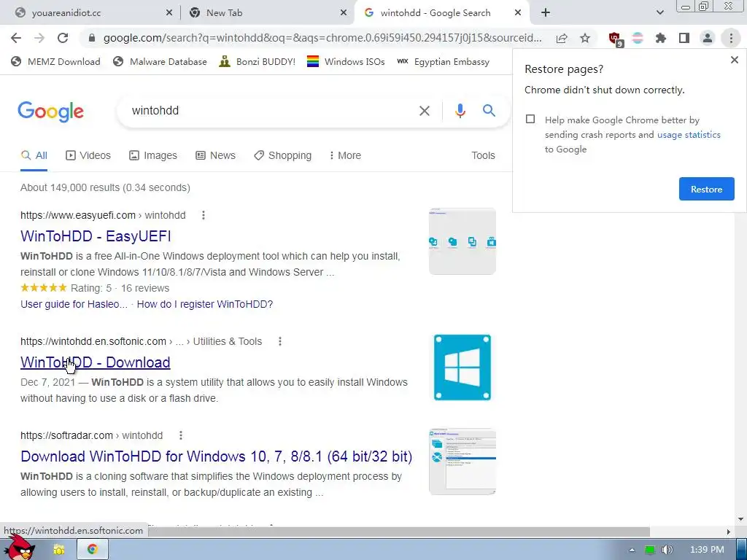Click the EasyUEFI result thumbnail
Image resolution: width=747 pixels, height=560 pixels.
click(462, 241)
